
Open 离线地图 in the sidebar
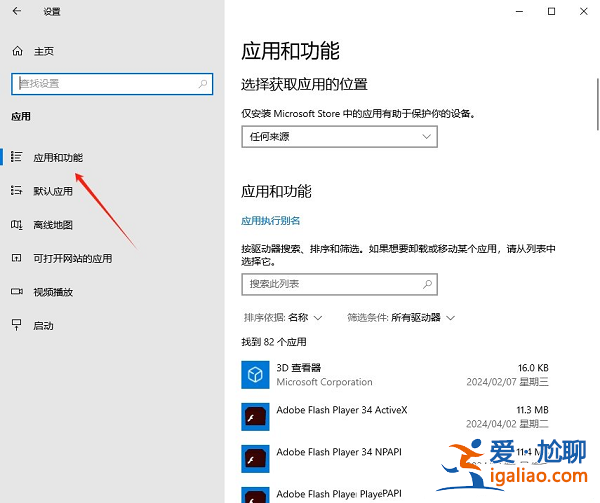click(53, 225)
